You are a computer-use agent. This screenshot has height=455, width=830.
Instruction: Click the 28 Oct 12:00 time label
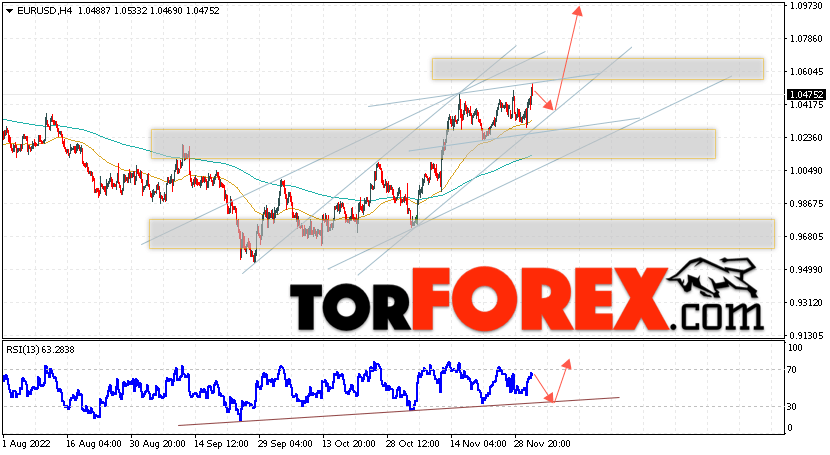[x=413, y=443]
